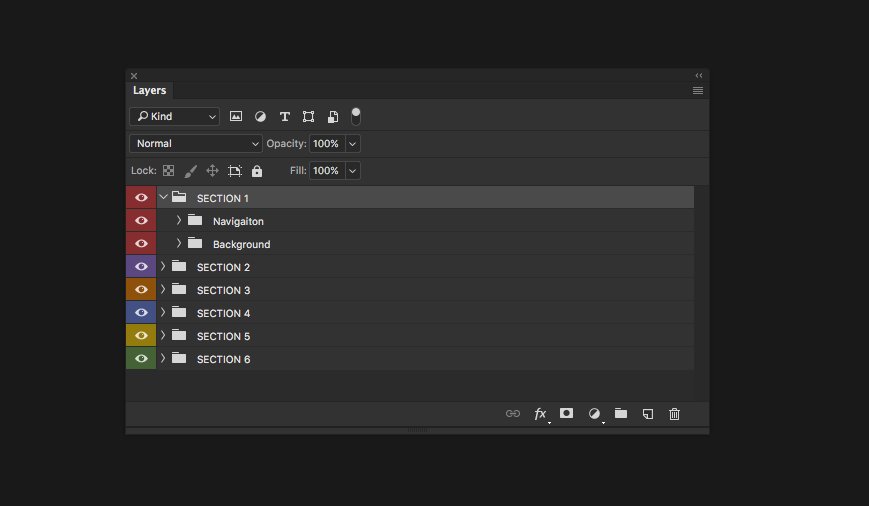This screenshot has height=506, width=869.
Task: Toggle layer filtering on/off switch
Action: (356, 116)
